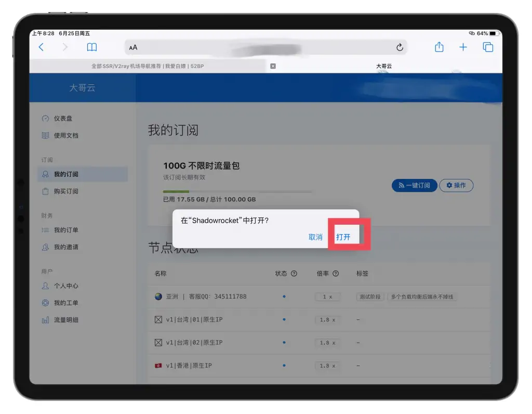Switch to the 全部SSR/V2ray机场导航推荐 tab
This screenshot has height=414, width=532.
click(x=148, y=66)
